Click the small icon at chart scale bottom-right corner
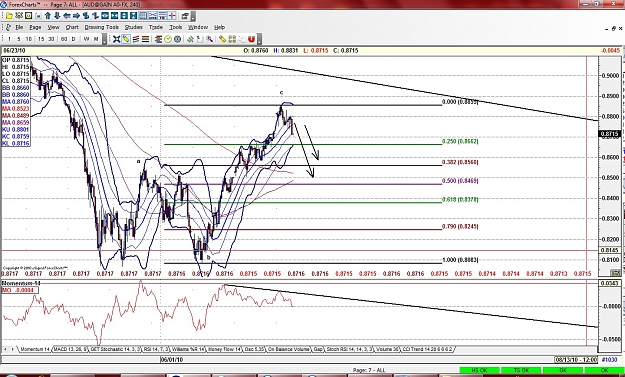Image resolution: width=625 pixels, height=377 pixels. point(616,273)
